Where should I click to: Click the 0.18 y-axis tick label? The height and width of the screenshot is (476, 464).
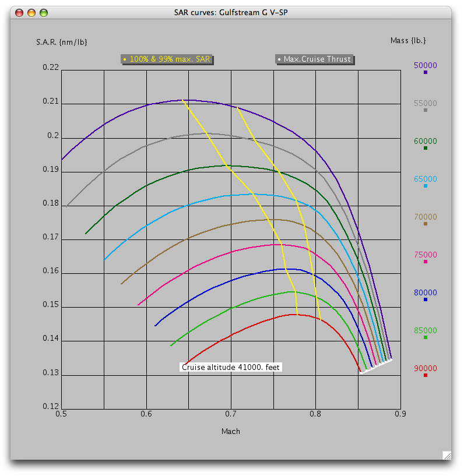point(51,203)
